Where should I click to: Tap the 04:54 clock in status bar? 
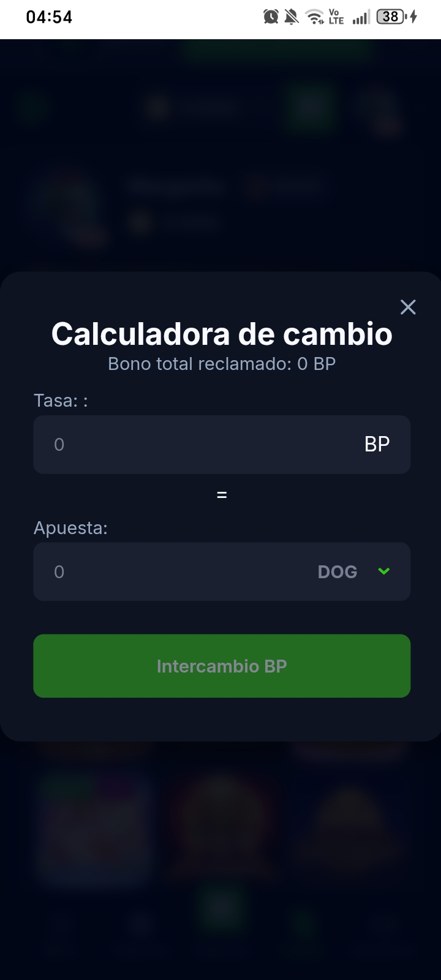coord(49,17)
